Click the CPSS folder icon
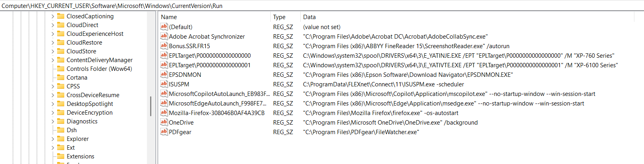 click(x=61, y=86)
